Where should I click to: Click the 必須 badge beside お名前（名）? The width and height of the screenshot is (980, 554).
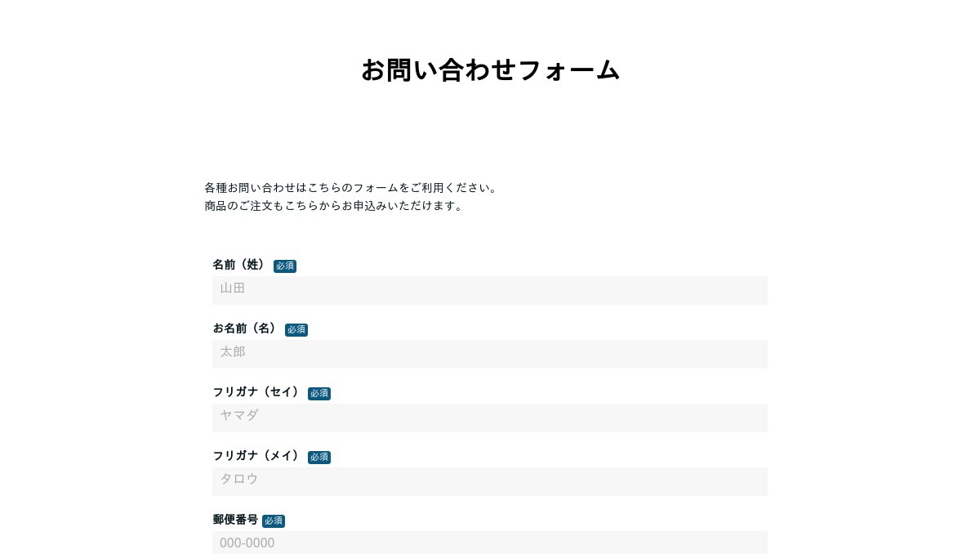pyautogui.click(x=296, y=330)
